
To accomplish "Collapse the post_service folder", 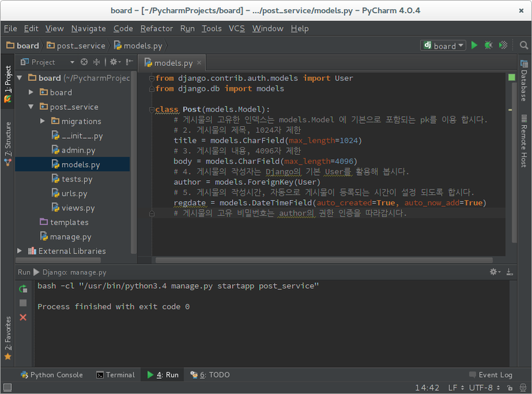I will (x=31, y=107).
